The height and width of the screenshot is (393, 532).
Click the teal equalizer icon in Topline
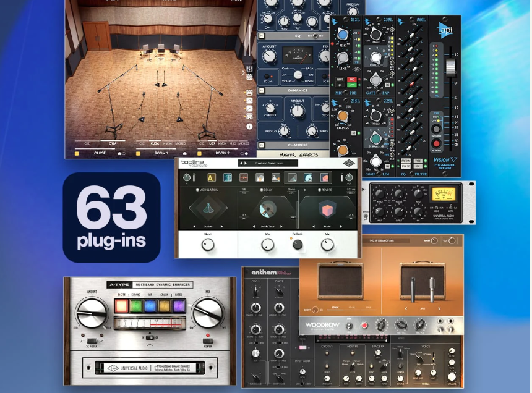(x=228, y=177)
